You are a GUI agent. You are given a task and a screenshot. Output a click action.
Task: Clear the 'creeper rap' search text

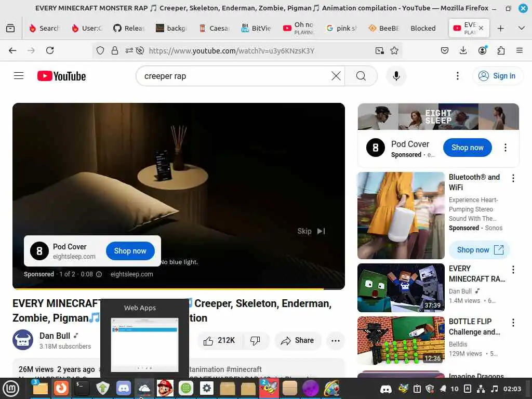(x=336, y=76)
